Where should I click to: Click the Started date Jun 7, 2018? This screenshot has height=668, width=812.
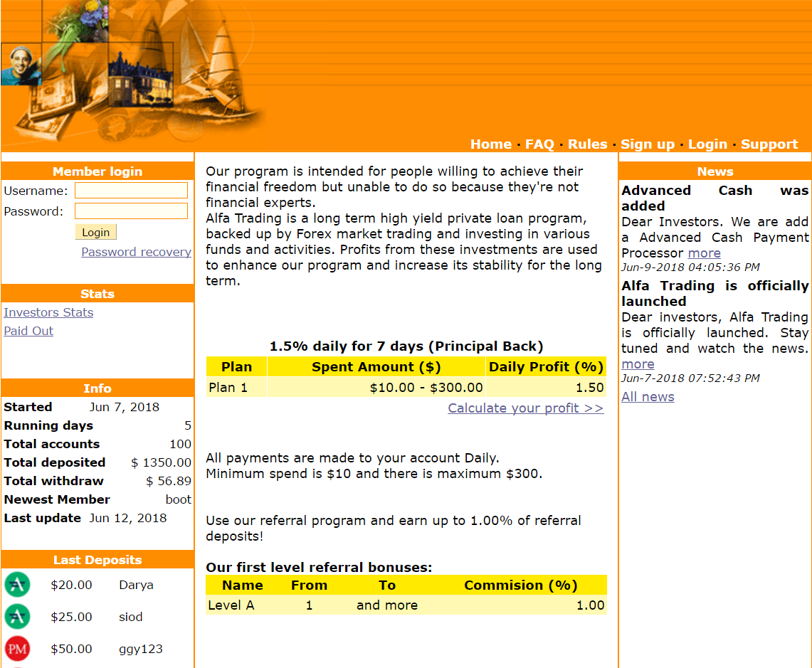pos(125,407)
